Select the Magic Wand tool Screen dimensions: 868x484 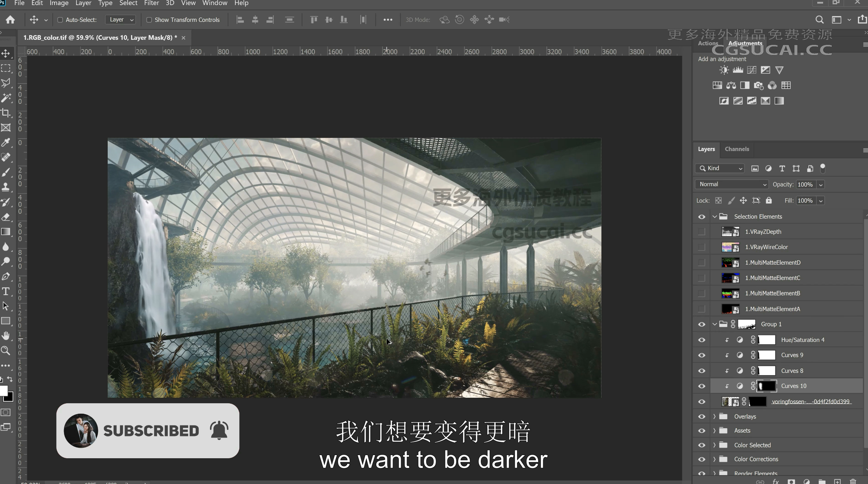click(6, 98)
